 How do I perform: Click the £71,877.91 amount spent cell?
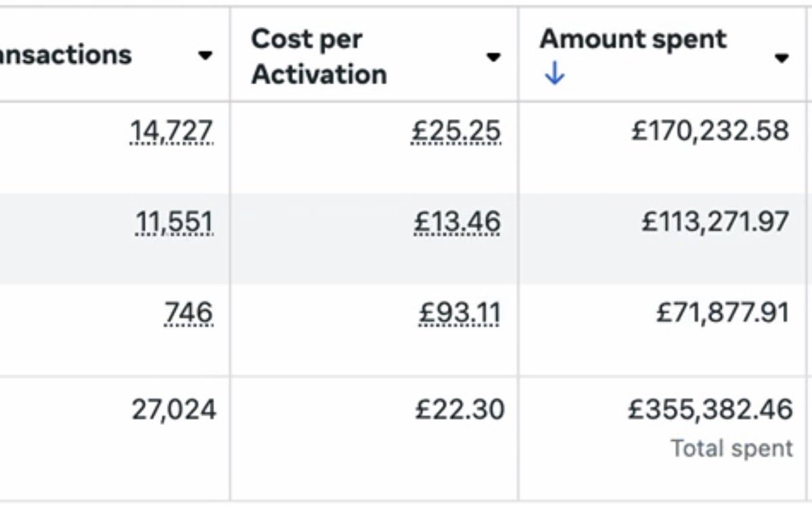coord(722,313)
